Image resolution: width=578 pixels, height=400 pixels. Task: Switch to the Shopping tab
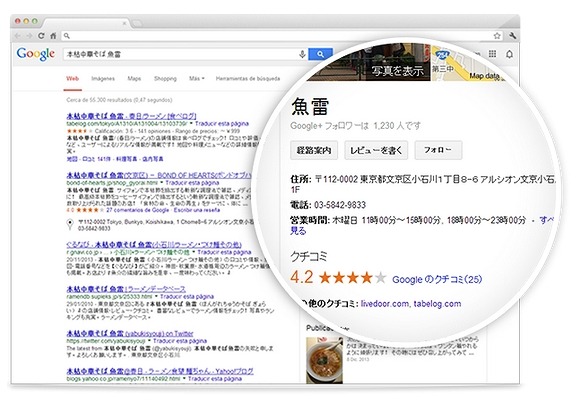pyautogui.click(x=165, y=79)
